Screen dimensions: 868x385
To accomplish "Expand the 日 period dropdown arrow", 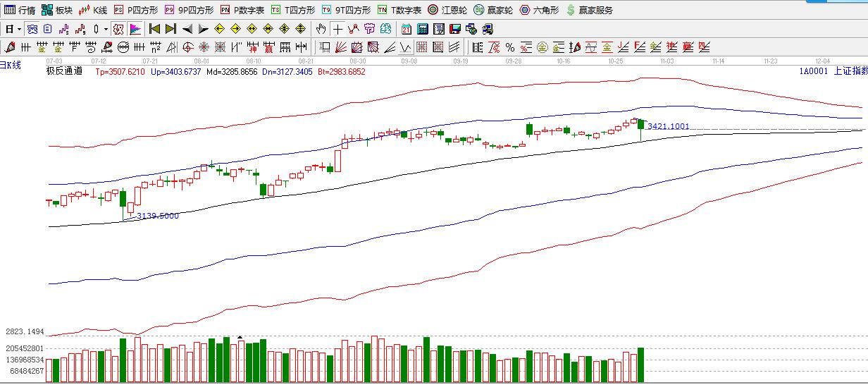I will 19,29.
